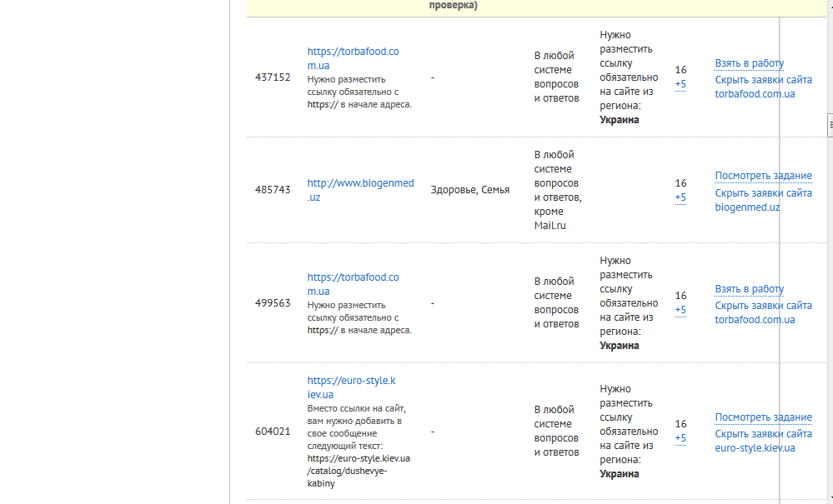Take request 437152 into work
Viewport: 833px width, 504px height.
749,63
